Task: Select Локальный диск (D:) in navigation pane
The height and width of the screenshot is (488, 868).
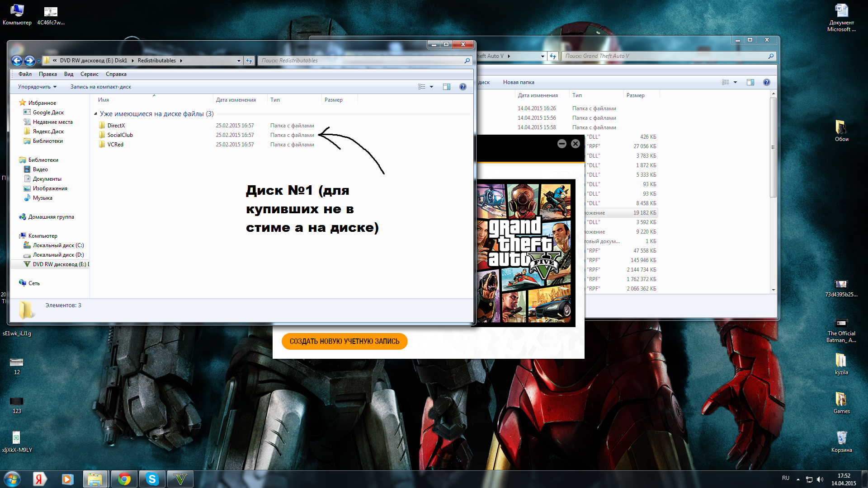Action: (x=58, y=255)
